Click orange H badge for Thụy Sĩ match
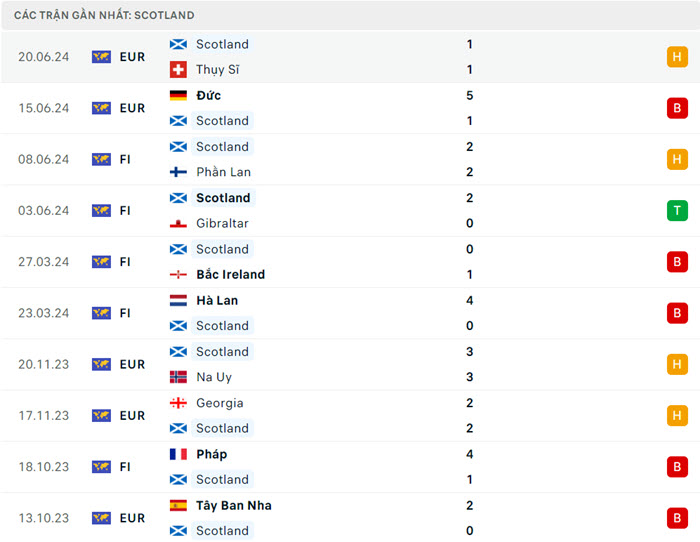Image resolution: width=700 pixels, height=542 pixels. point(677,57)
